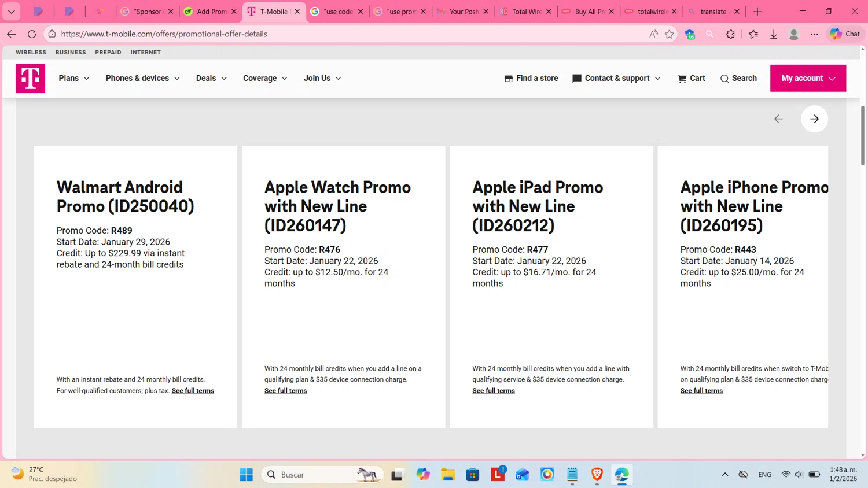Viewport: 868px width, 488px height.
Task: Open a new browser tab
Action: click(757, 12)
